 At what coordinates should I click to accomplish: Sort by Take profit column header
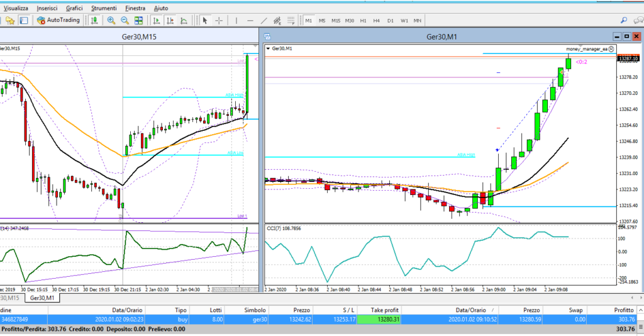tap(379, 310)
